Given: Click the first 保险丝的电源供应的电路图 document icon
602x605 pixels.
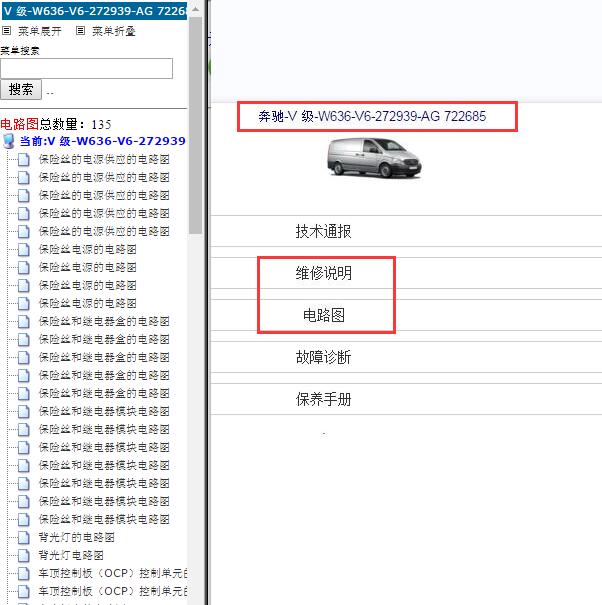Looking at the screenshot, I should [x=24, y=159].
